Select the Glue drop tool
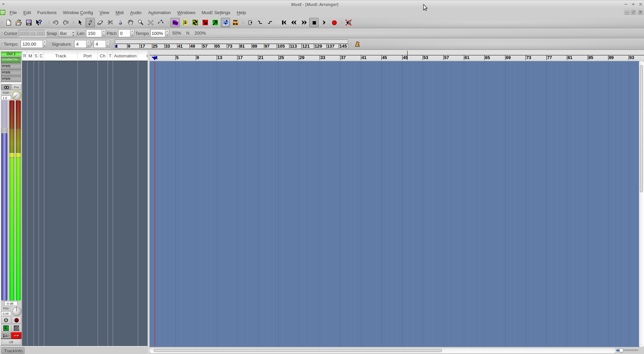 (x=120, y=22)
